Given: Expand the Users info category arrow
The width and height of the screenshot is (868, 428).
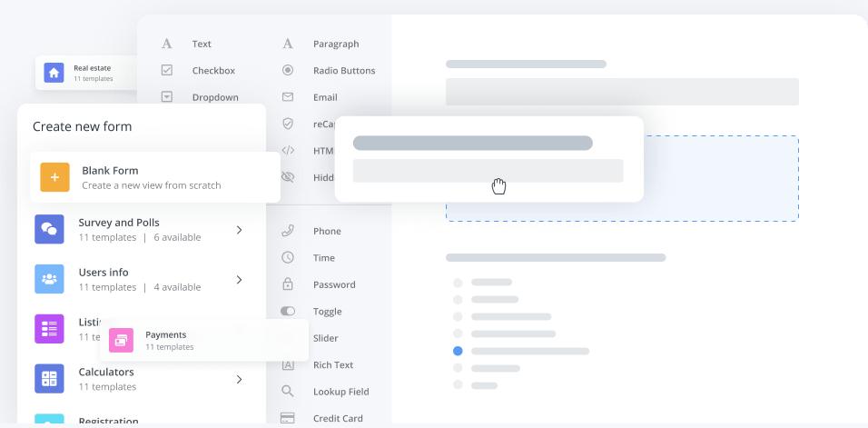Looking at the screenshot, I should coord(239,280).
